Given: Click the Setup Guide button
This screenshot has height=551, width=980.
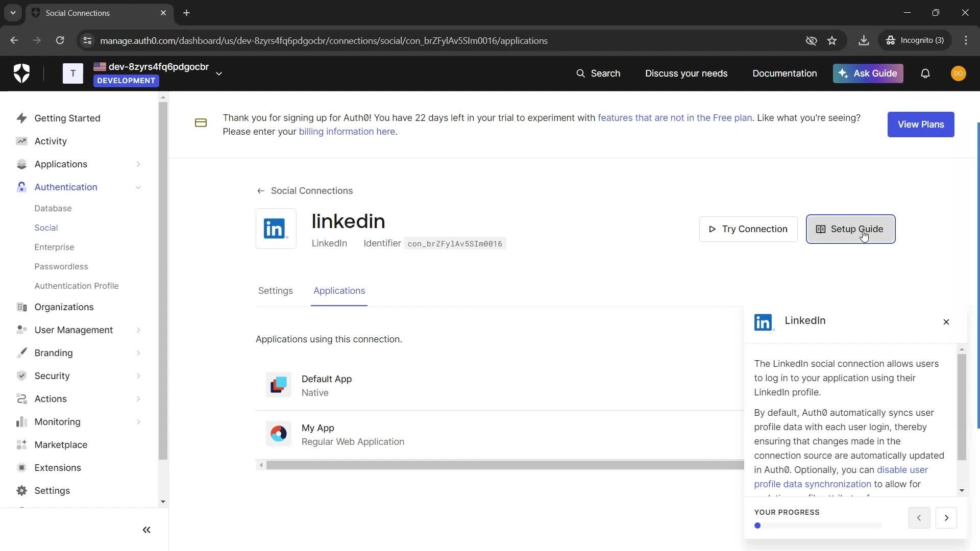Looking at the screenshot, I should click(x=851, y=229).
